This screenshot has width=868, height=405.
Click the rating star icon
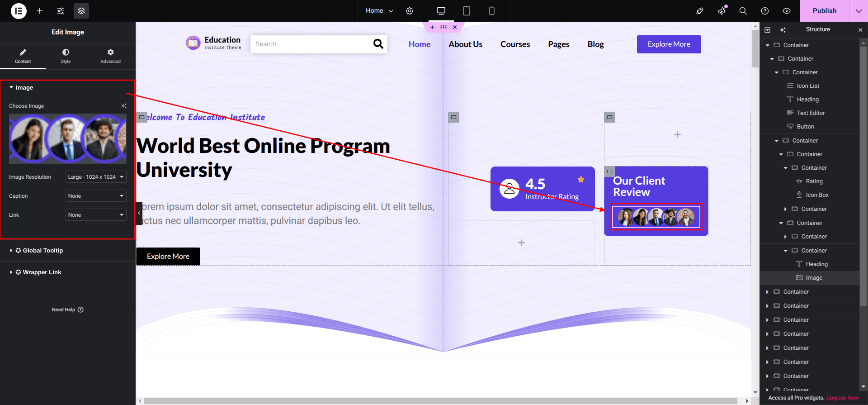(581, 180)
